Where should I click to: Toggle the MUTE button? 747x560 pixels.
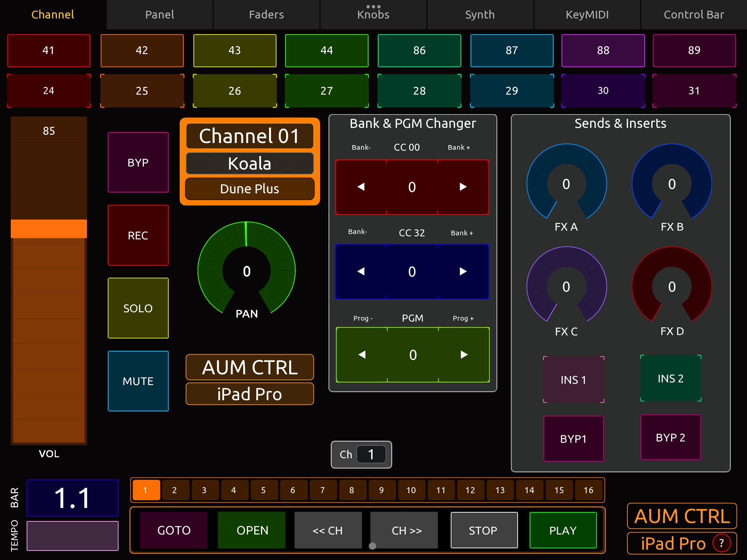pos(138,381)
